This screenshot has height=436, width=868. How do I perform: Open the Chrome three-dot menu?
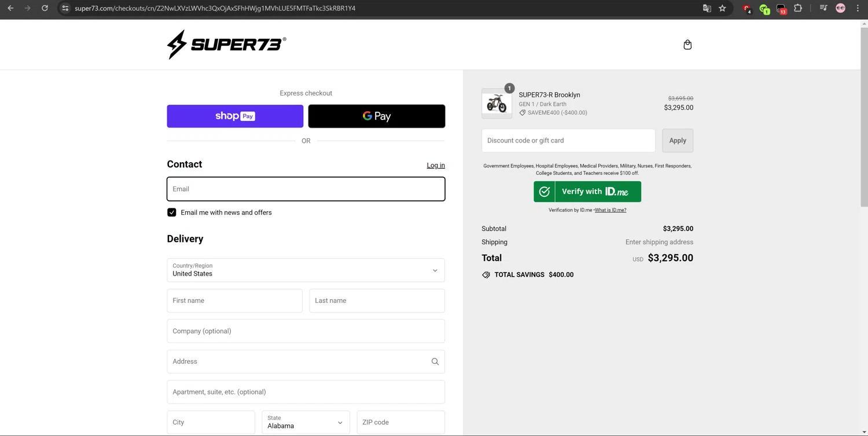(x=858, y=8)
